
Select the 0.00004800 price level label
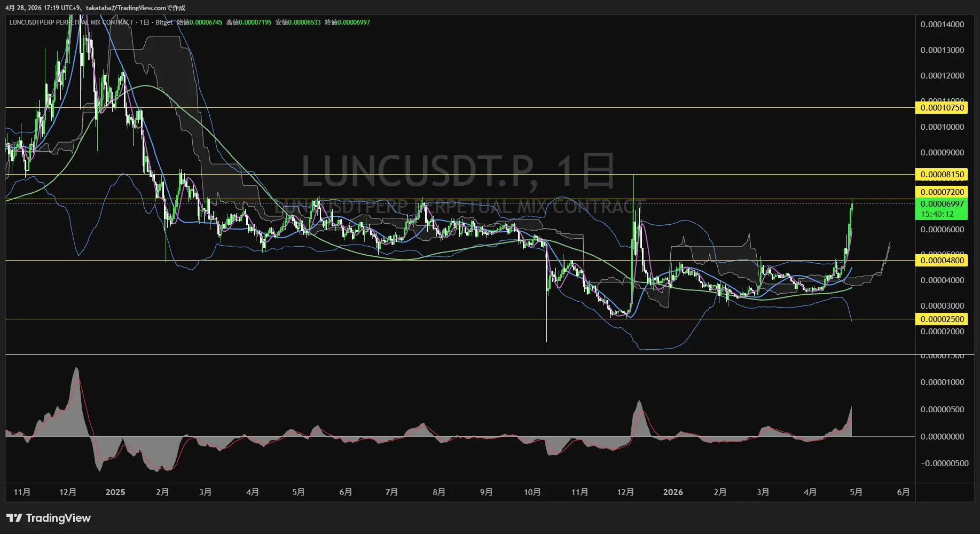pyautogui.click(x=942, y=261)
